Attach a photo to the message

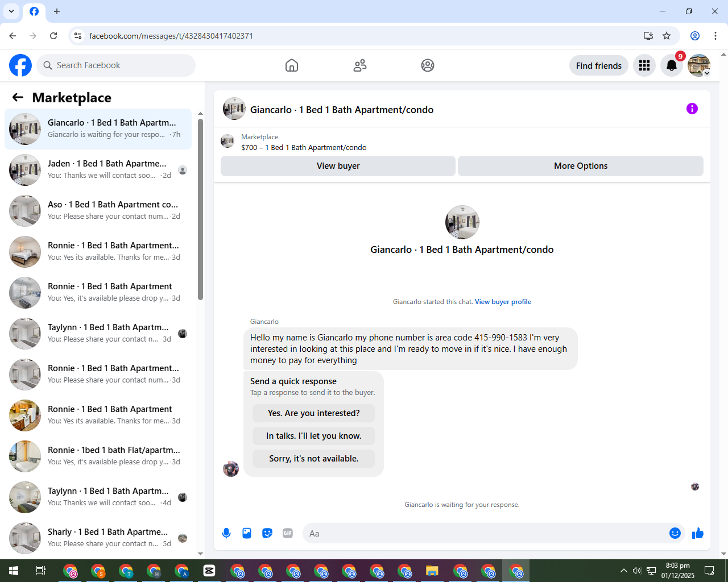pos(247,533)
